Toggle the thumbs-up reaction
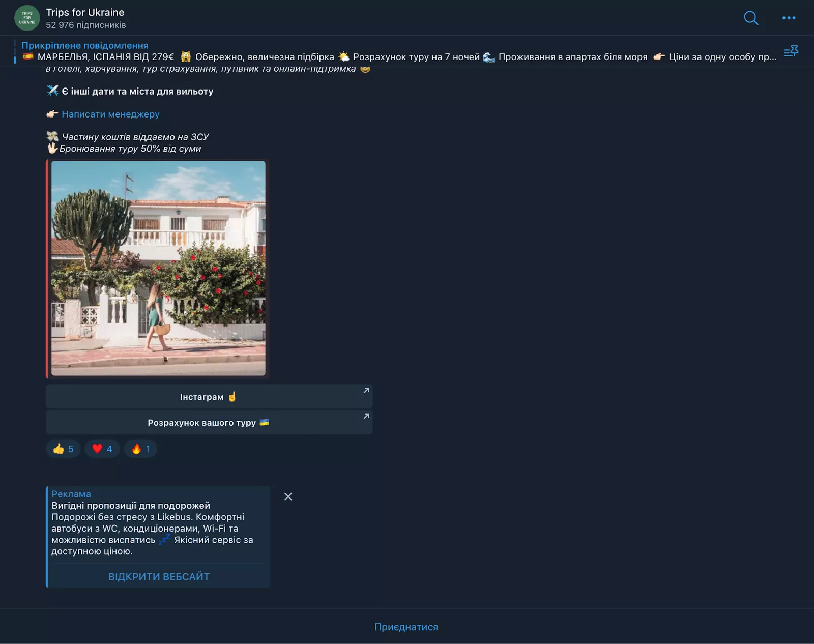Screen dimensions: 814x644 (x=63, y=449)
